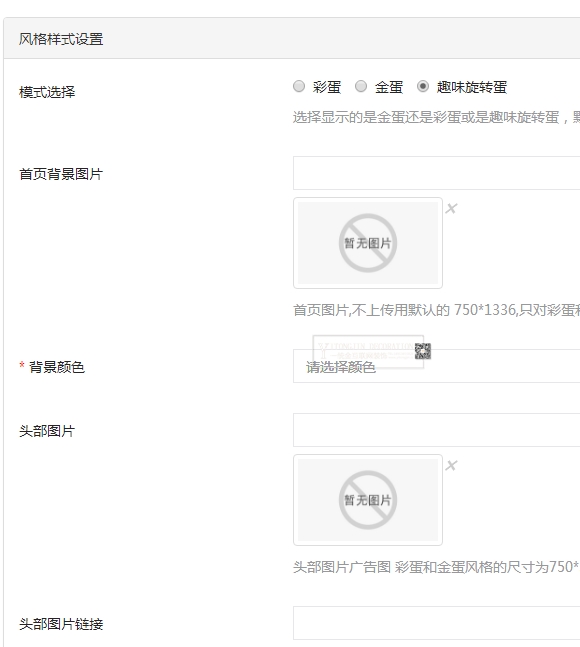Choose the 金蛋 mode radio option
Image resolution: width=580 pixels, height=647 pixels.
pyautogui.click(x=361, y=86)
